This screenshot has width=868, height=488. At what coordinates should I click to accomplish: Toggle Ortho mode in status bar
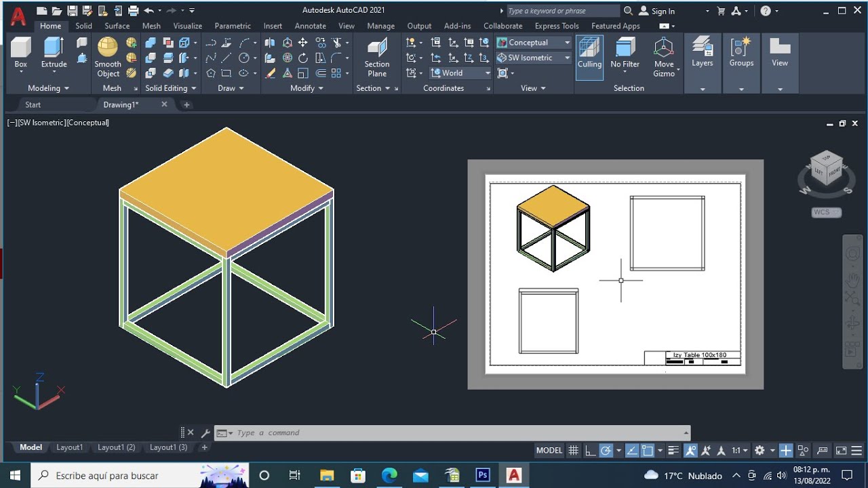[x=591, y=450]
